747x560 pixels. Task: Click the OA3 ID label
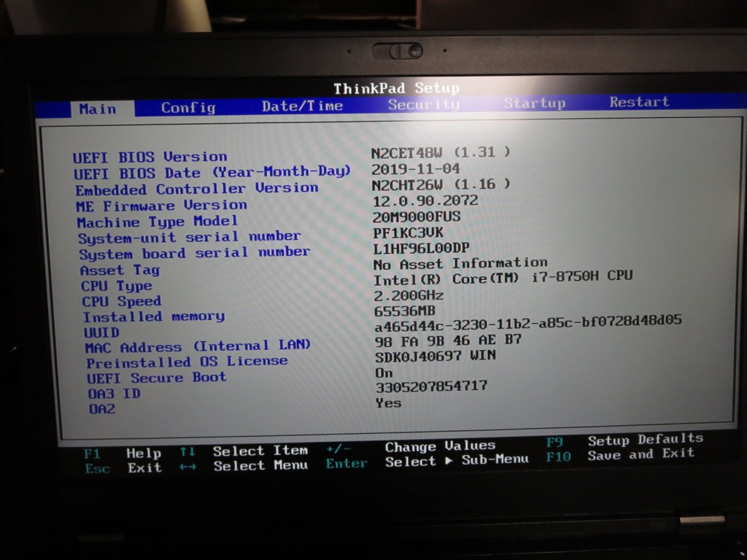114,394
